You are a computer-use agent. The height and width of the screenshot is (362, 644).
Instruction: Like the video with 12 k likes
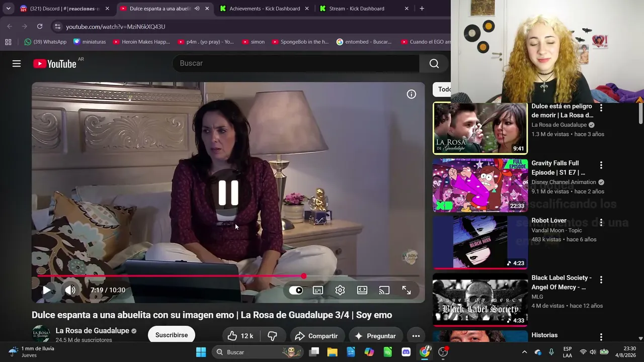pos(240,336)
